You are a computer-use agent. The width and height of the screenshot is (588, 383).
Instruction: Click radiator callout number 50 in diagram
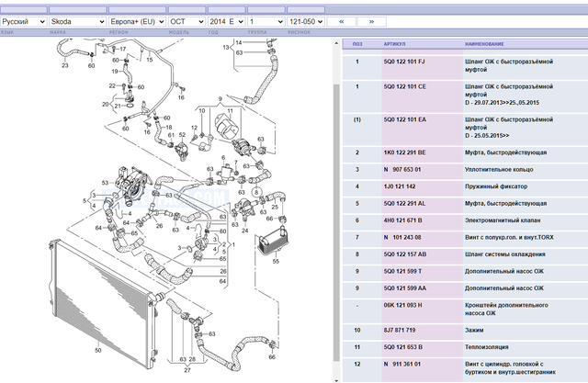tap(98, 351)
